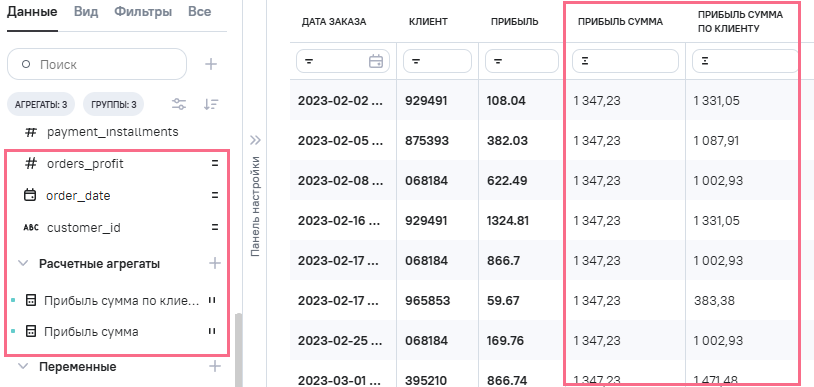Click the ГРУППЫ: 3 chip
Image resolution: width=814 pixels, height=387 pixels.
point(114,105)
